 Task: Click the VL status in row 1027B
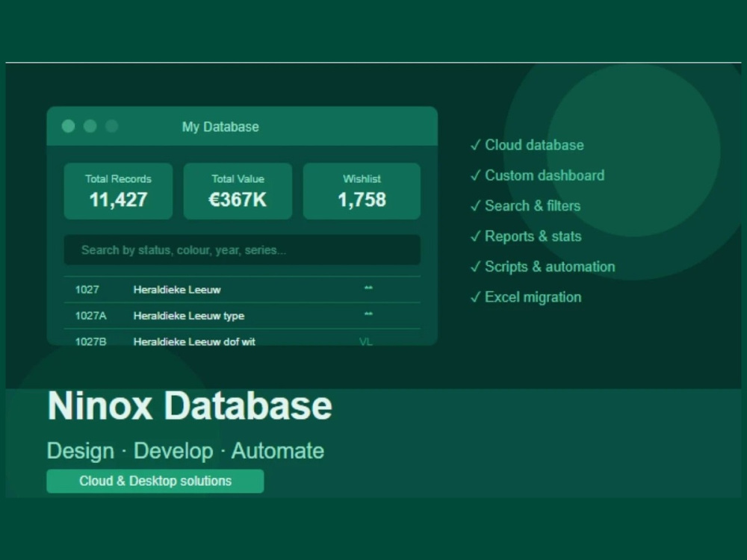[366, 342]
